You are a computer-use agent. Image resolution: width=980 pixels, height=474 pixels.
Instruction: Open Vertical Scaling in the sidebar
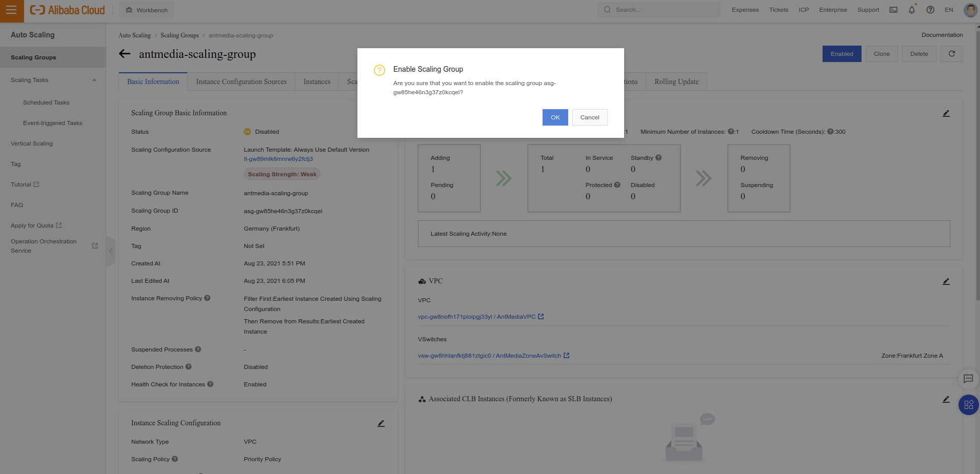(x=32, y=143)
